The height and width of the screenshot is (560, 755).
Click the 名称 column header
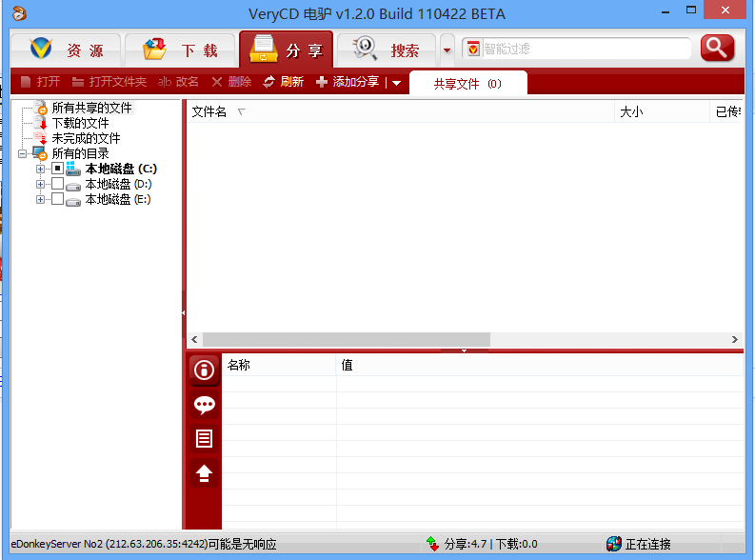[279, 365]
